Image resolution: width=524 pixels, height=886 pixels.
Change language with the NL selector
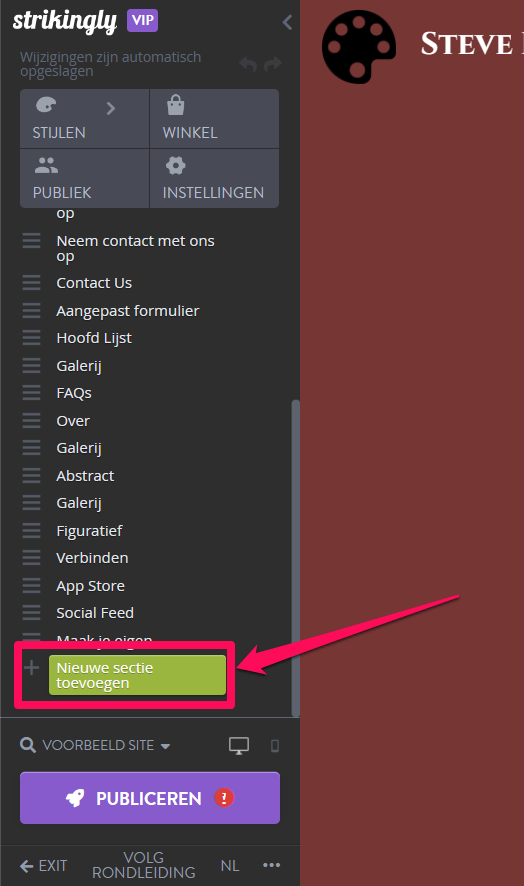point(229,866)
